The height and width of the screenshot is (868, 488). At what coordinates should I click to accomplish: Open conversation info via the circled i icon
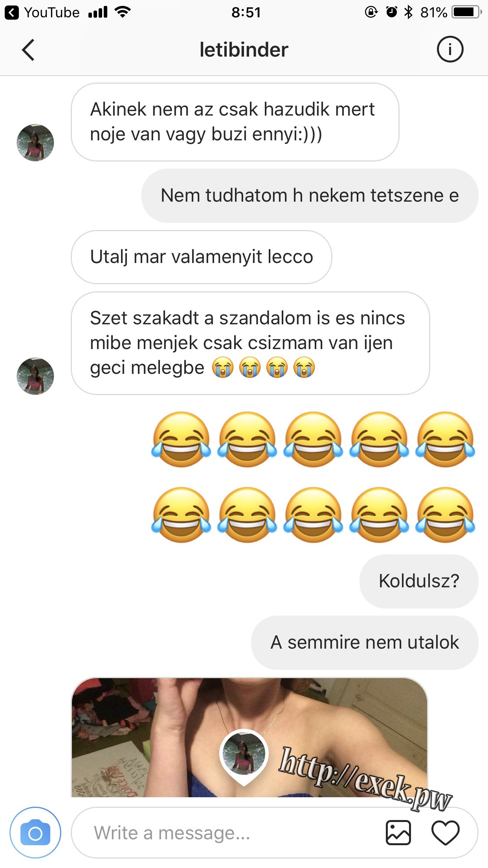[x=450, y=49]
